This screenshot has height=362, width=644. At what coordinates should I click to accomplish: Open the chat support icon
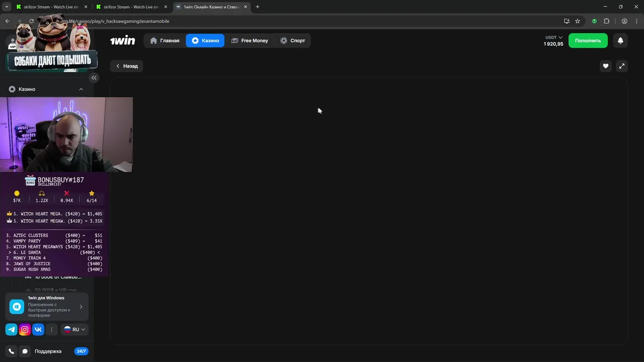[x=25, y=351]
